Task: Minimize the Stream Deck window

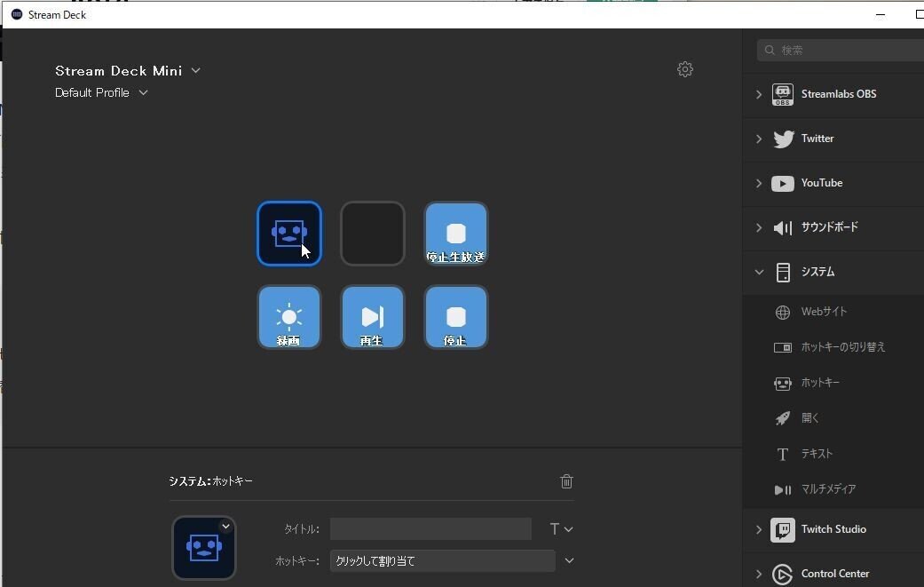Action: click(x=880, y=15)
